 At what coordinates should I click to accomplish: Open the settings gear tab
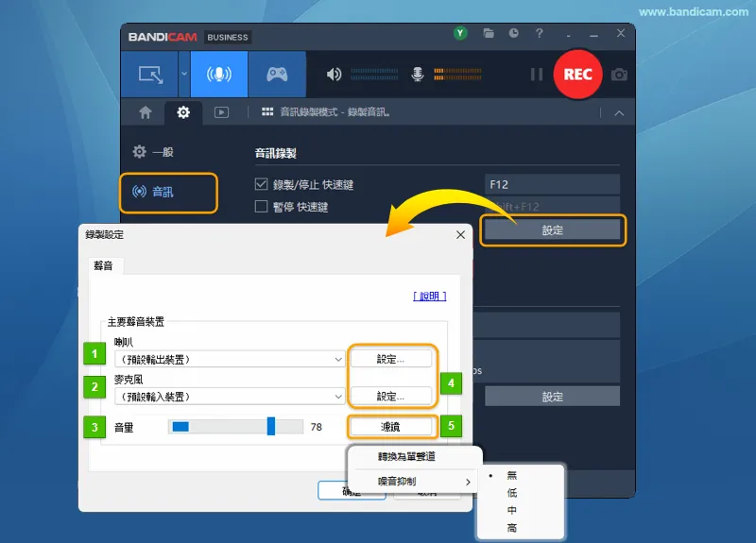pos(183,112)
